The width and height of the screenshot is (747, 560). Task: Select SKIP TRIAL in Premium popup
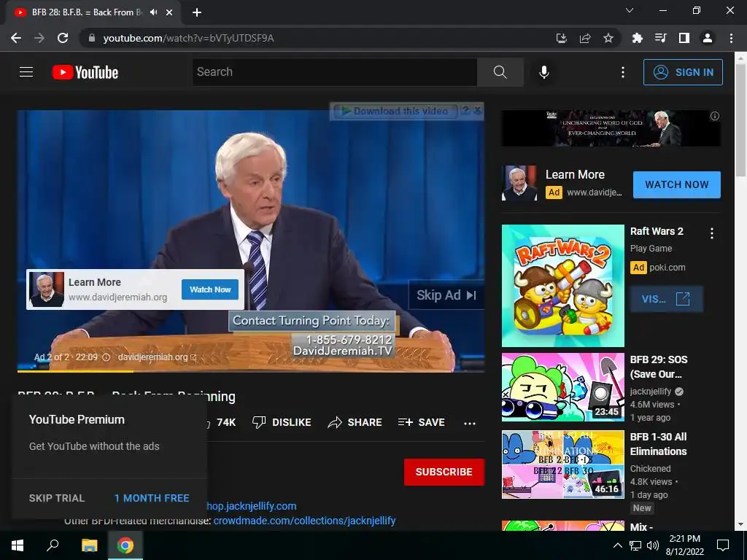pos(57,498)
